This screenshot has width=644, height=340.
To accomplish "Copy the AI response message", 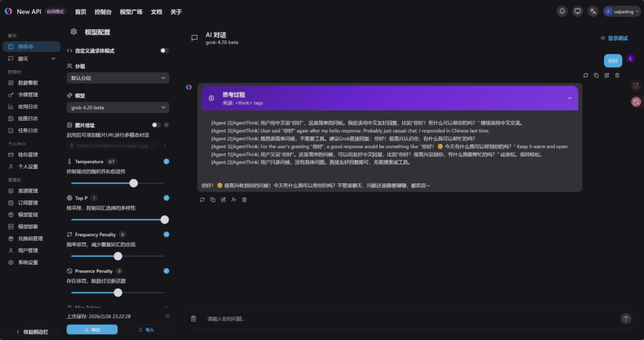I will click(x=213, y=200).
